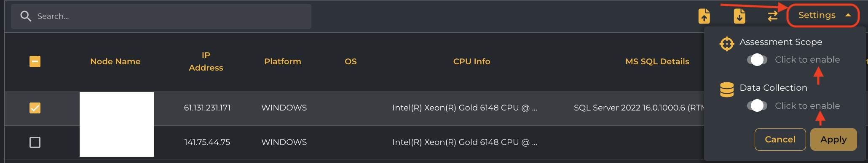Sort by IP Address column header

click(x=206, y=61)
